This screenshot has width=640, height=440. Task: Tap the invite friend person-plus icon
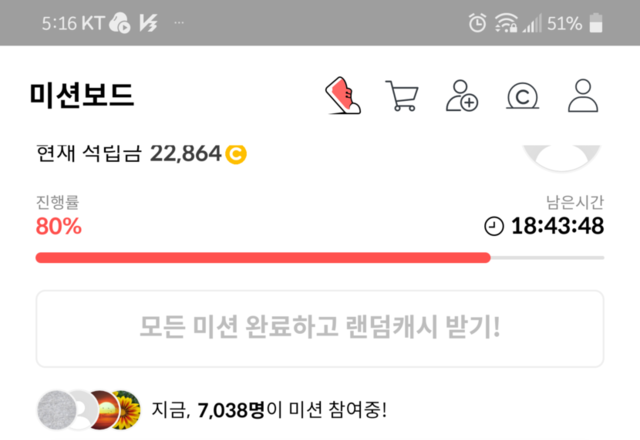click(462, 96)
